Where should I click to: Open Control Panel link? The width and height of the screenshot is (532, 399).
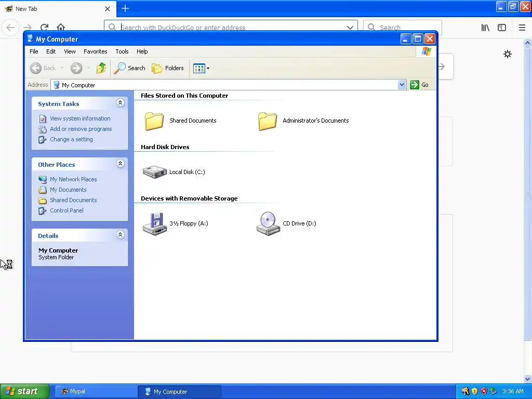[66, 210]
